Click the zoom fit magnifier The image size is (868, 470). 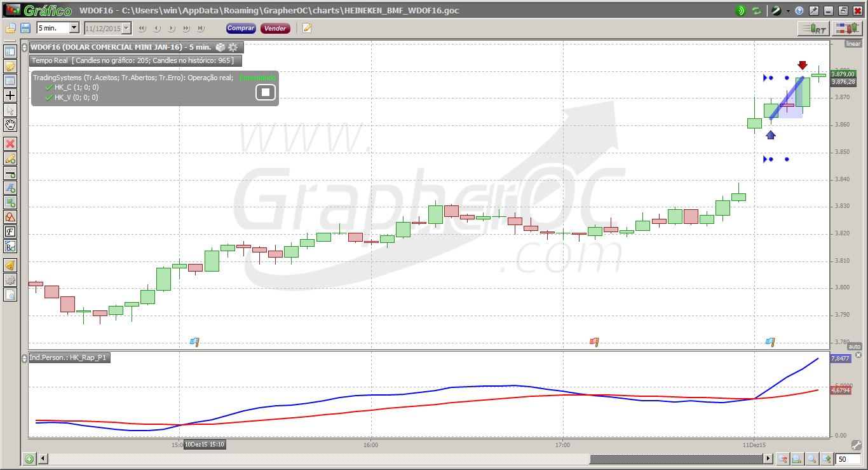tap(783, 459)
